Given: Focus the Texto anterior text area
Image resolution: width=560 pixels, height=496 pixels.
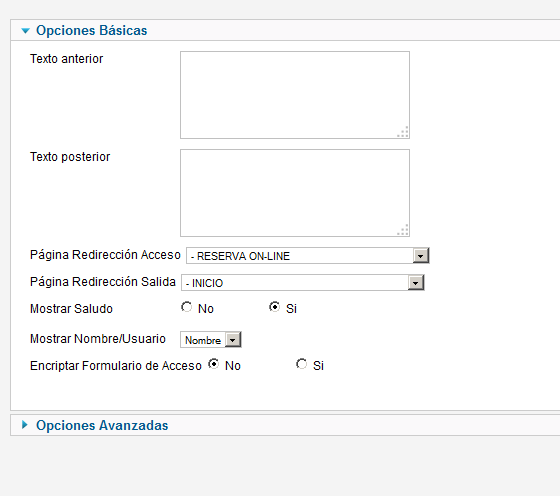Looking at the screenshot, I should (295, 95).
